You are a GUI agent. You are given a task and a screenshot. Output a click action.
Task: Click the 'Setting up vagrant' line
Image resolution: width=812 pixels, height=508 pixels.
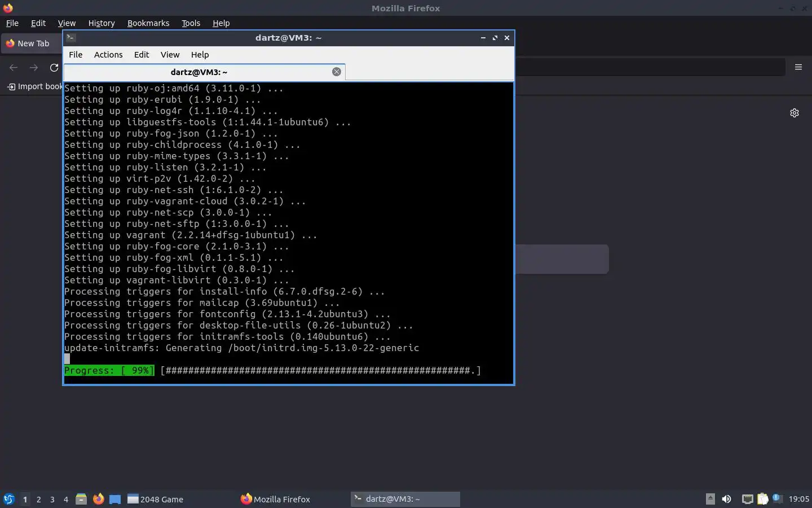191,235
